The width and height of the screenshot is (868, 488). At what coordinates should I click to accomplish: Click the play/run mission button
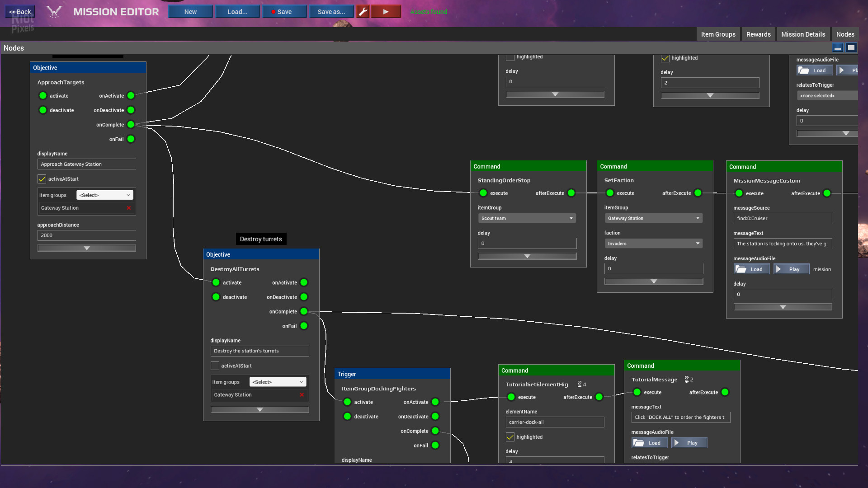point(387,11)
